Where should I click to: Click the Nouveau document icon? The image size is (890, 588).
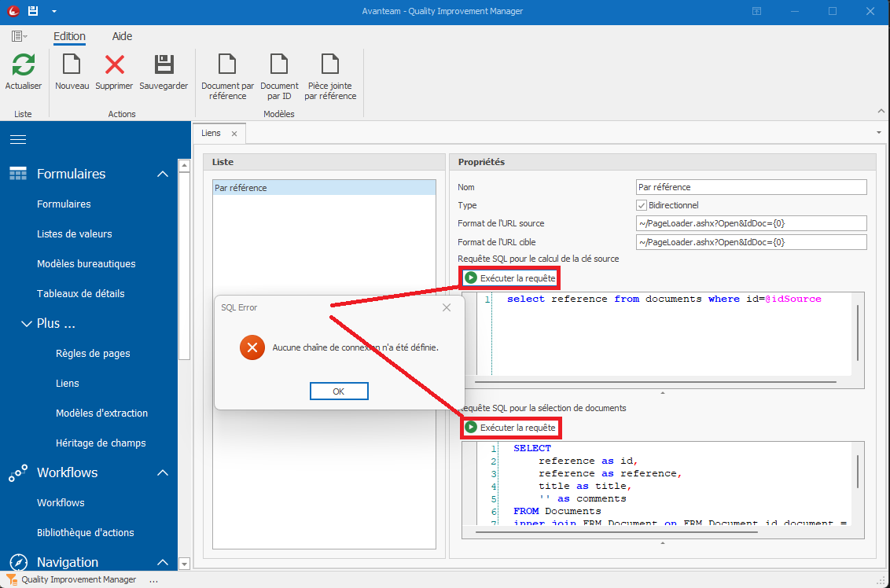(72, 65)
